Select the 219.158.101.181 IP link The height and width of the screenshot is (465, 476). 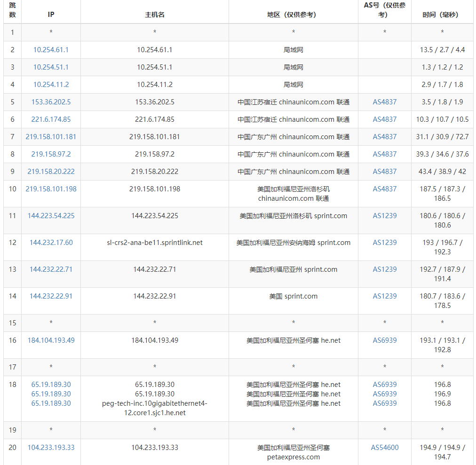[x=51, y=136]
